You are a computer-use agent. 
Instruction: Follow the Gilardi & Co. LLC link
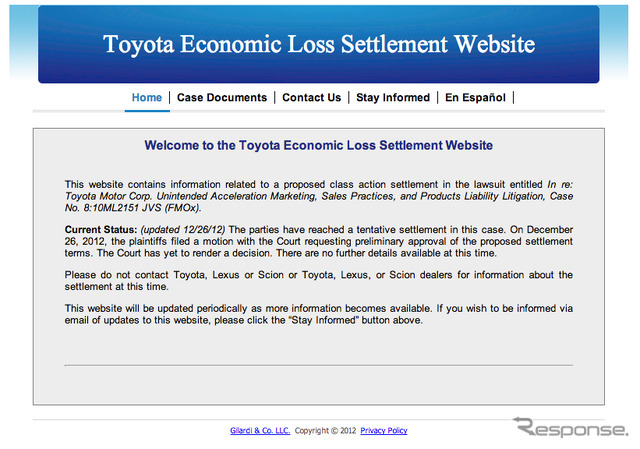[260, 431]
